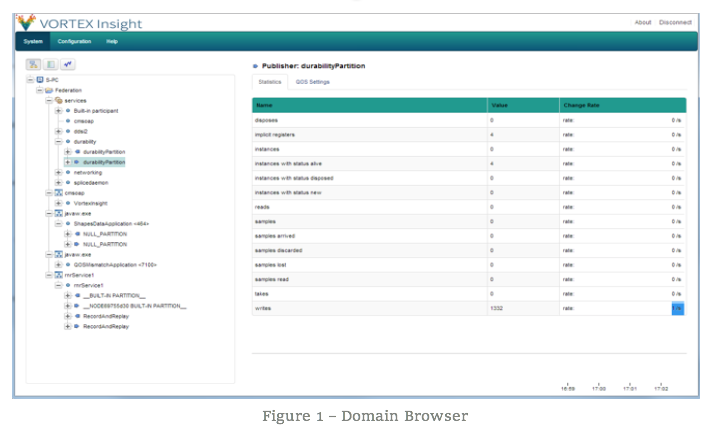Collapse the S-PC root node

point(30,80)
